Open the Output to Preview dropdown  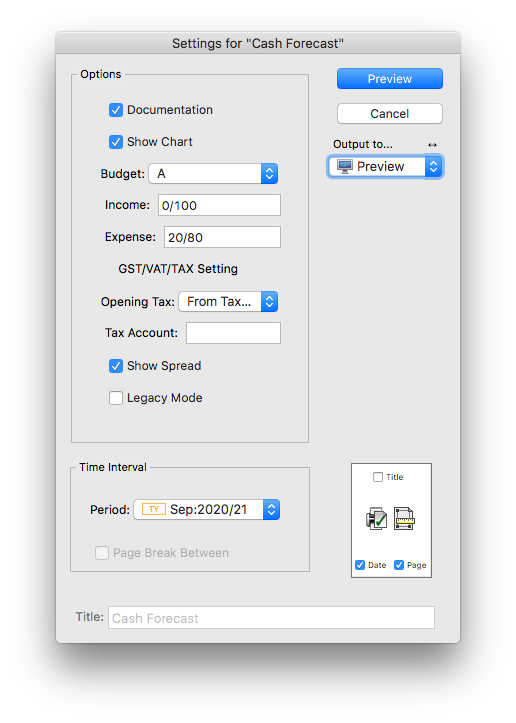386,166
